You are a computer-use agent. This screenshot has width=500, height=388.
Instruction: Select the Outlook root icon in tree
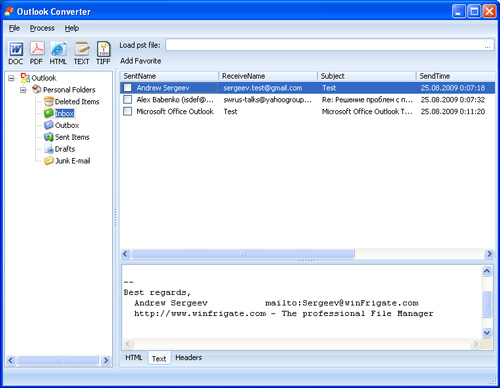click(25, 78)
